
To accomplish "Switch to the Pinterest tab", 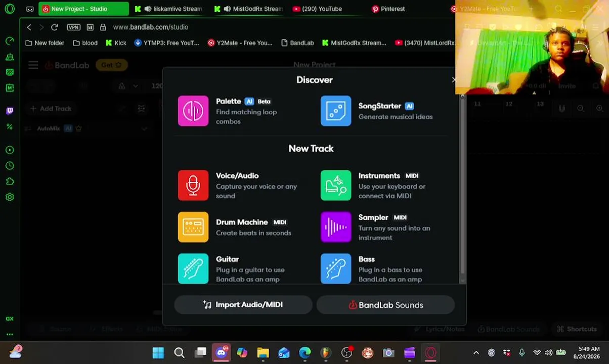I will click(388, 9).
